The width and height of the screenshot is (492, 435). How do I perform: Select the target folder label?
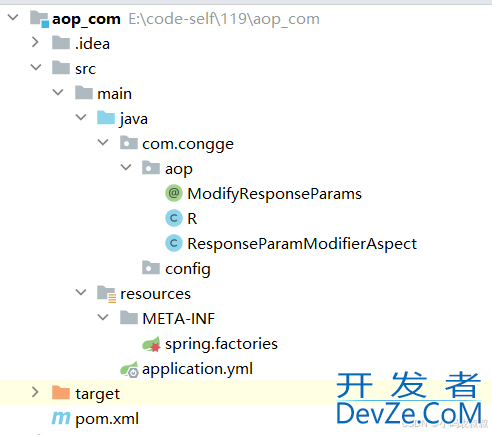pos(97,394)
